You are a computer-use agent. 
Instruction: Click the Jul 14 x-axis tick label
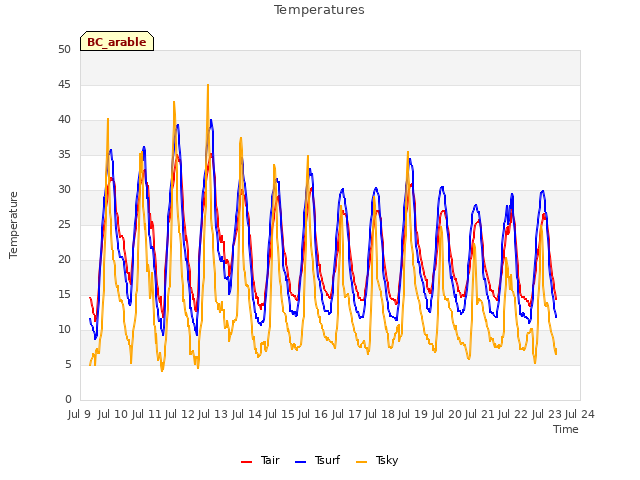(x=247, y=414)
